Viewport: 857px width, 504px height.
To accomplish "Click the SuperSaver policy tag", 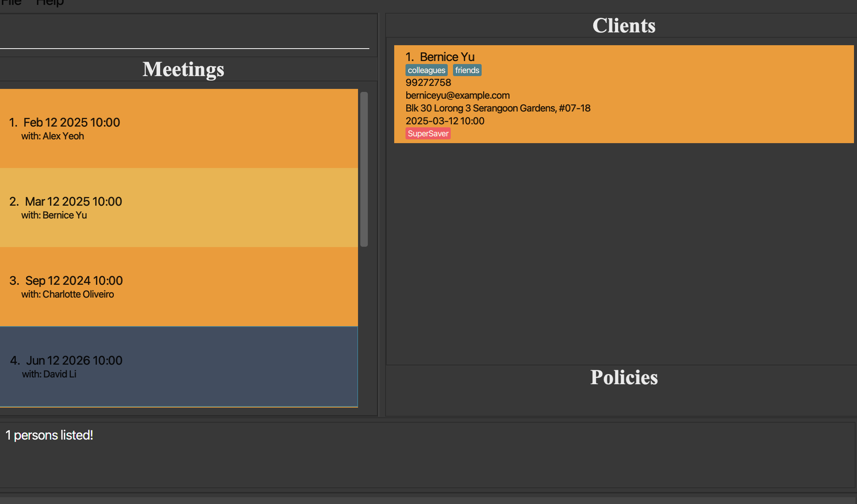I will pyautogui.click(x=428, y=134).
